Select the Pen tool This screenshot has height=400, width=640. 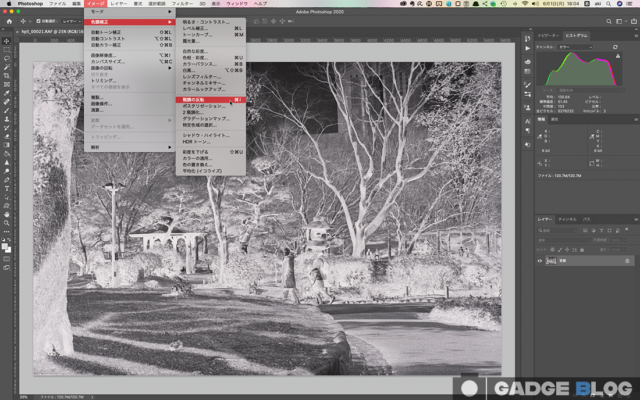coord(7,180)
